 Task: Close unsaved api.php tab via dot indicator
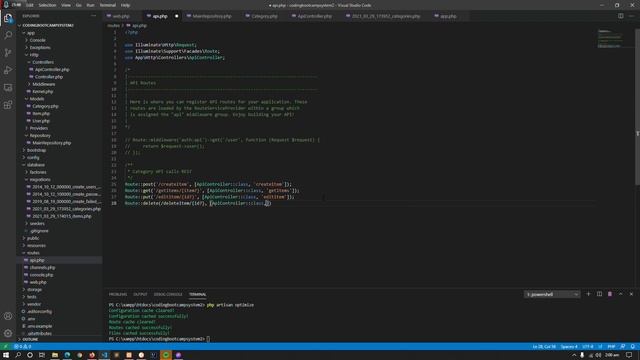[176, 16]
